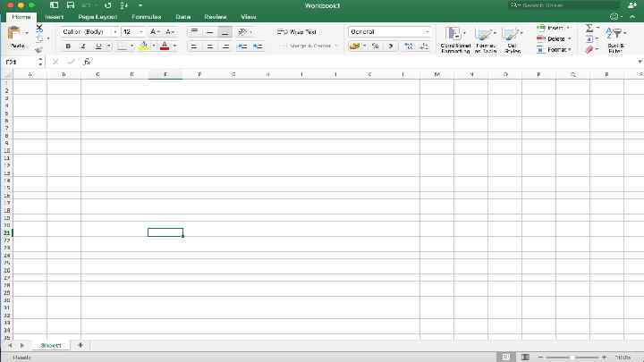Align the text right
The image size is (644, 362).
[225, 46]
